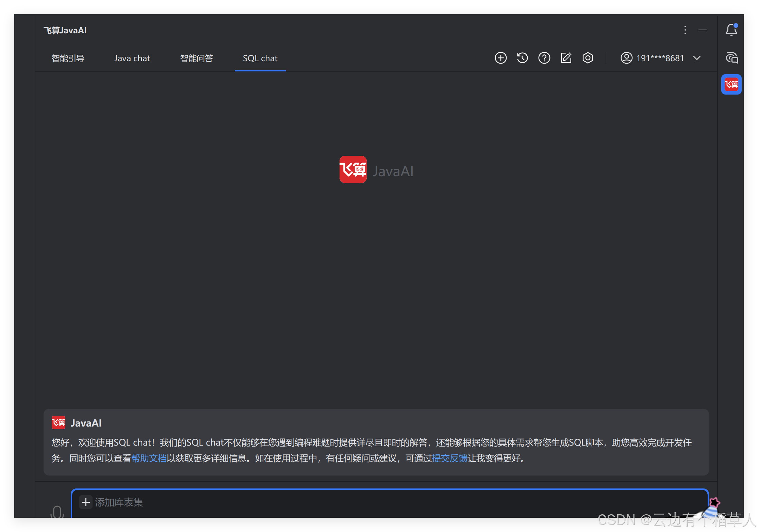Open the three-dot options menu
This screenshot has width=758, height=532.
point(685,30)
